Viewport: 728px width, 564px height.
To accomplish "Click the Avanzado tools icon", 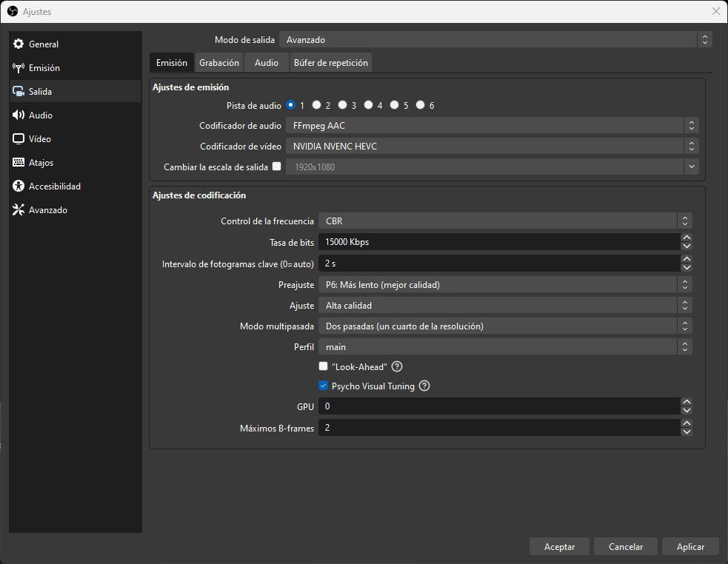I will coord(19,209).
